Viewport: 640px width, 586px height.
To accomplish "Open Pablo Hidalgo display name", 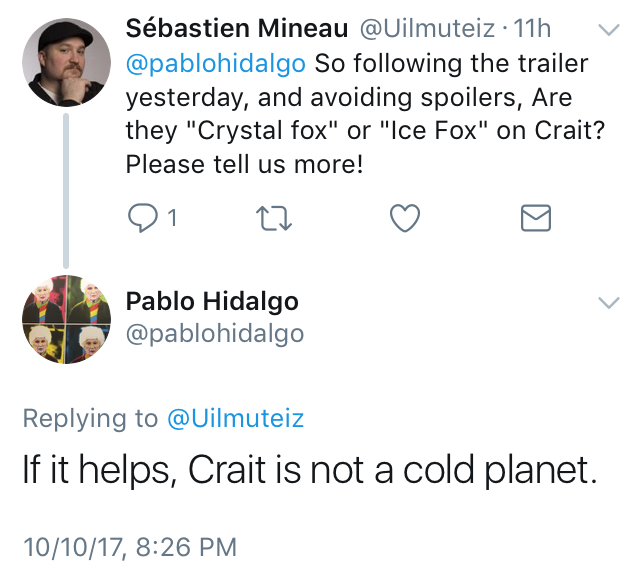I will point(212,301).
